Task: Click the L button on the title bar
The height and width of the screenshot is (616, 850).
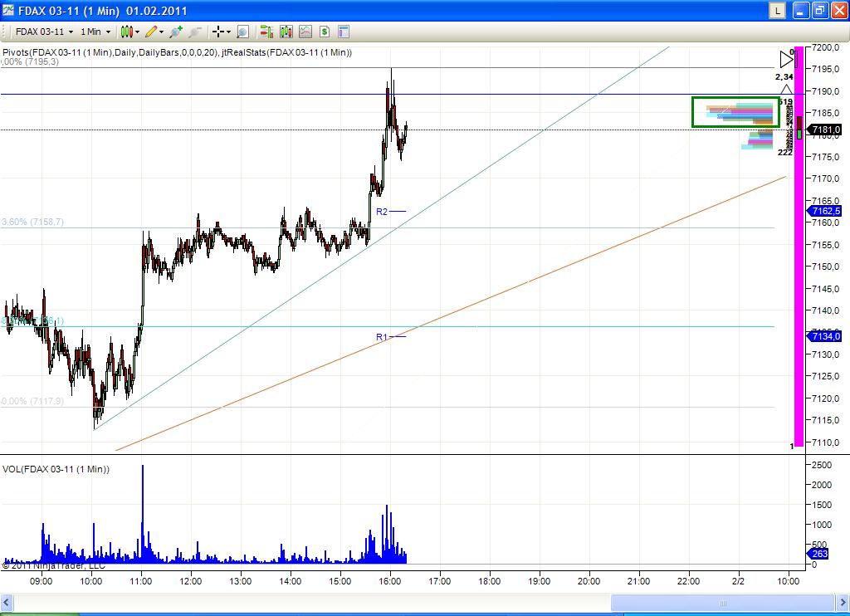Action: point(776,11)
